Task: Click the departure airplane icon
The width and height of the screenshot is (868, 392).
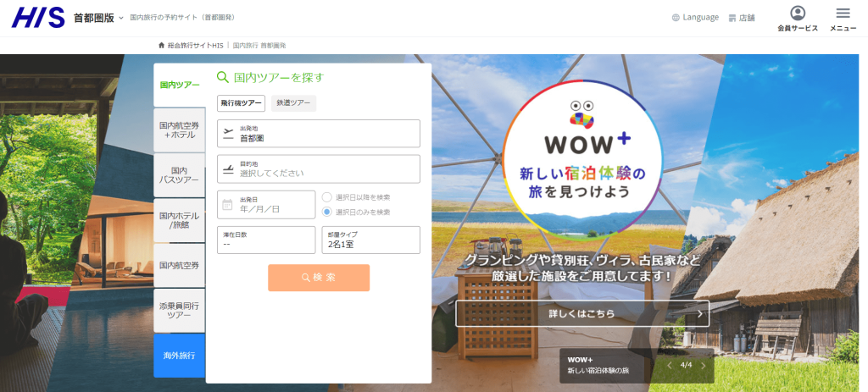Action: click(228, 133)
